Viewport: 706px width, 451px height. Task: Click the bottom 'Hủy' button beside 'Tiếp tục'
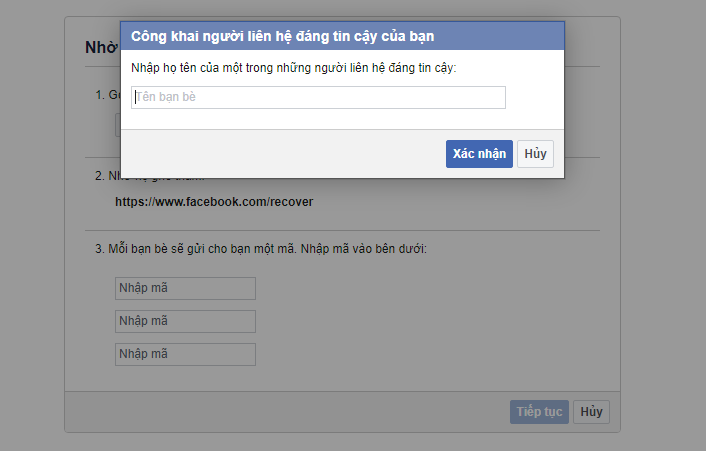(x=591, y=412)
